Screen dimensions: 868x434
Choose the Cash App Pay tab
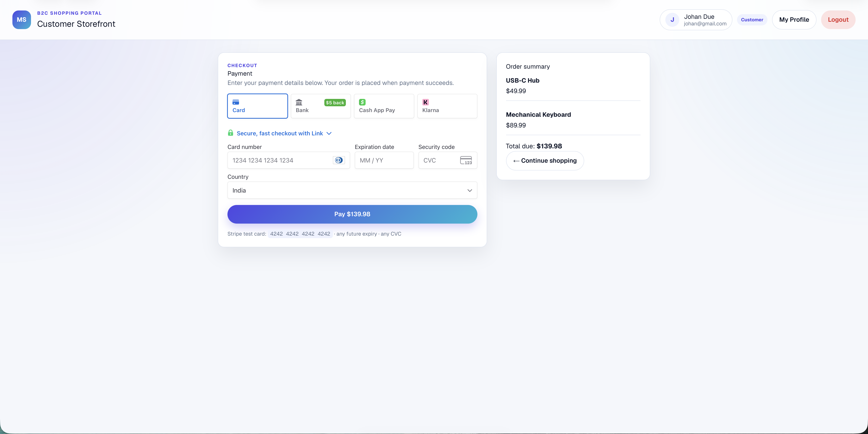(x=384, y=106)
